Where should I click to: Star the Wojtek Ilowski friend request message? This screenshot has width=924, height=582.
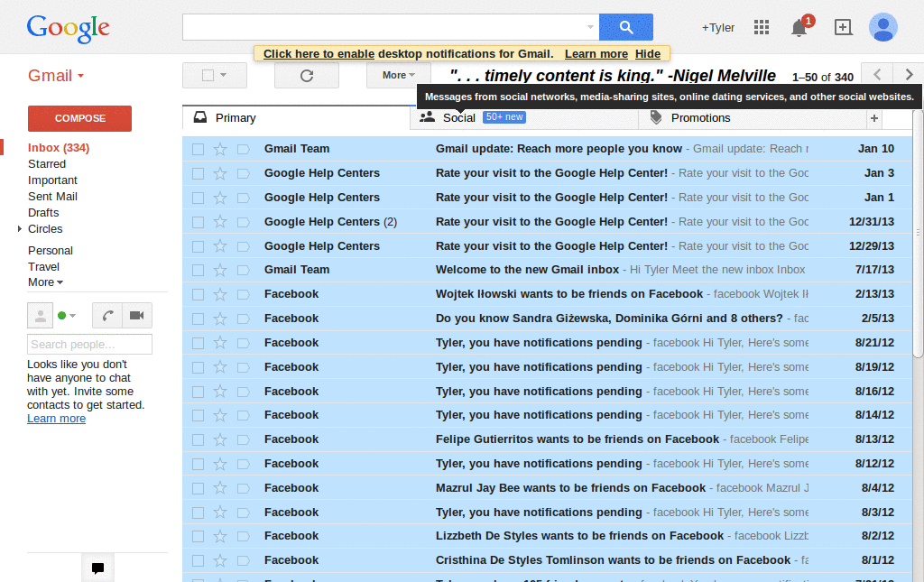point(220,294)
